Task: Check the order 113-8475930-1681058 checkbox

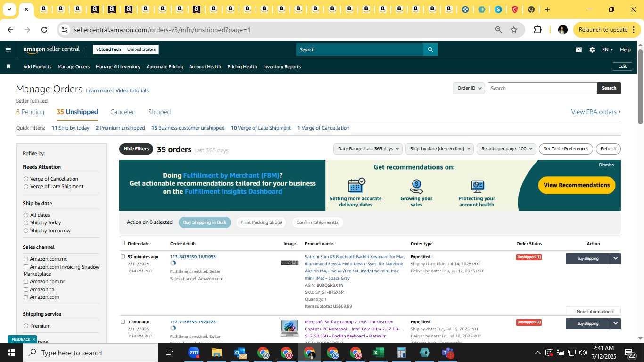Action: (x=123, y=256)
